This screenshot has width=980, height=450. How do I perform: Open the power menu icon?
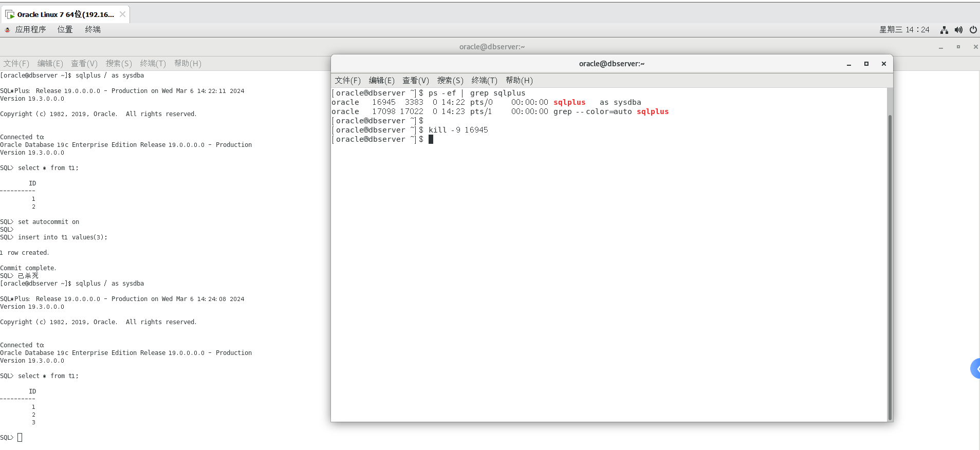(973, 30)
